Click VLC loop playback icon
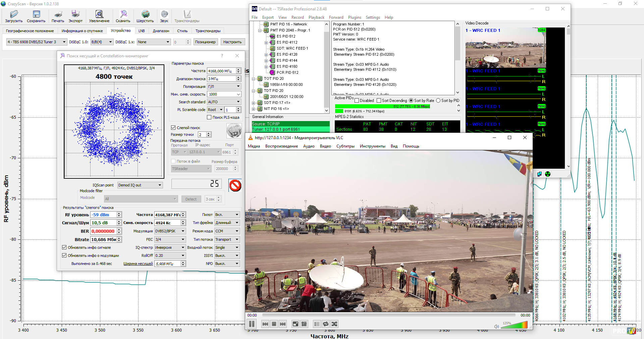 325,324
